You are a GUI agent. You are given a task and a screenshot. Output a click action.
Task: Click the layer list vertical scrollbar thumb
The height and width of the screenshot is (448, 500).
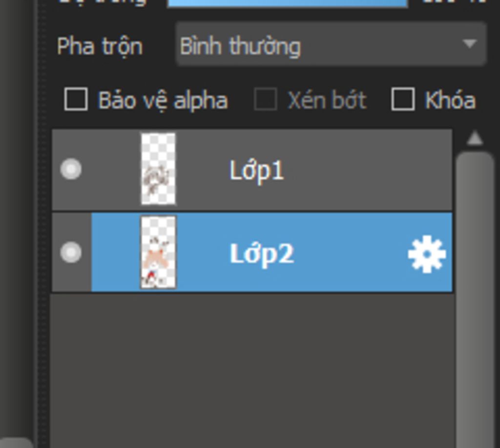coord(475,300)
